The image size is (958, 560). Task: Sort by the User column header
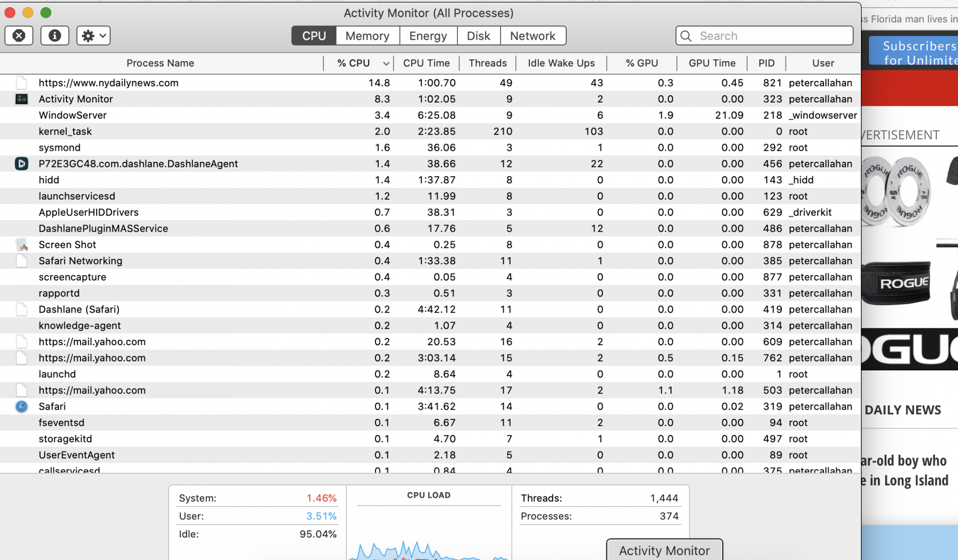823,63
